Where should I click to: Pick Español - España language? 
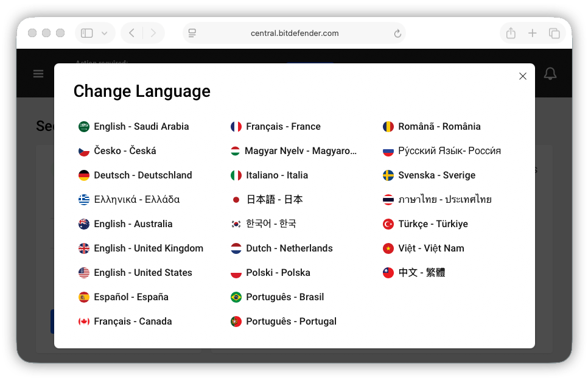click(124, 297)
